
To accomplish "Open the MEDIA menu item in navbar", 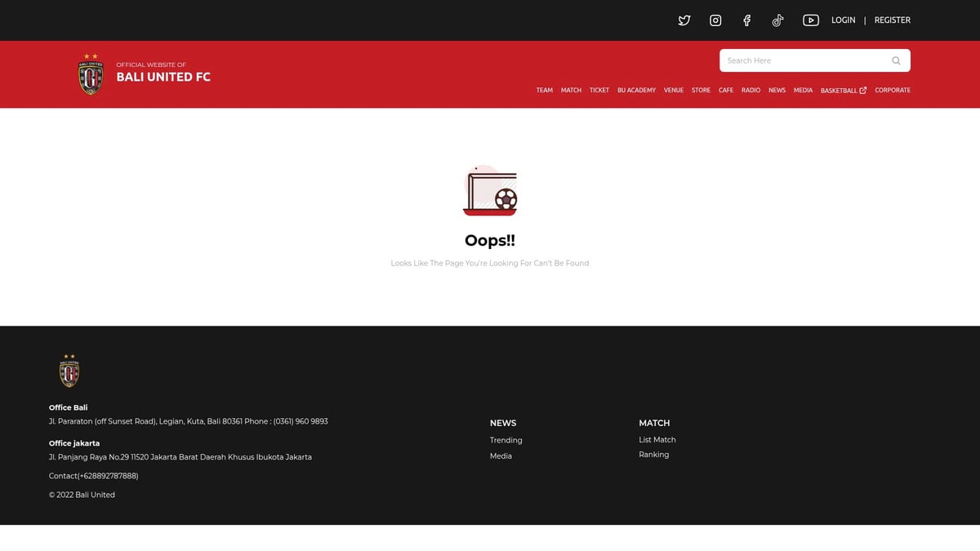I will (804, 91).
